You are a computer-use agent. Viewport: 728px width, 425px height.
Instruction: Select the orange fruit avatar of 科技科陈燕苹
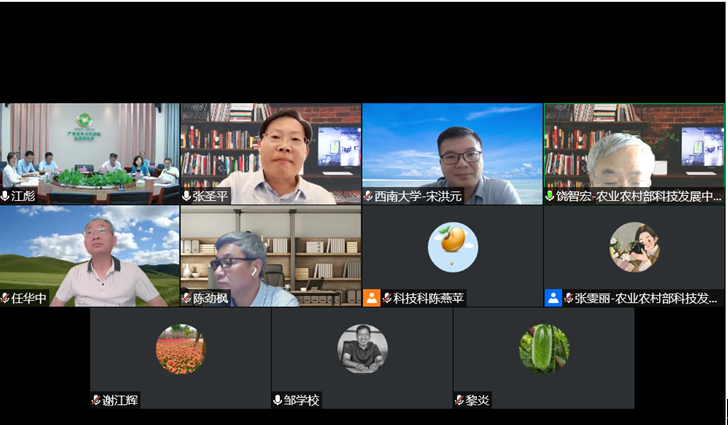coord(452,247)
